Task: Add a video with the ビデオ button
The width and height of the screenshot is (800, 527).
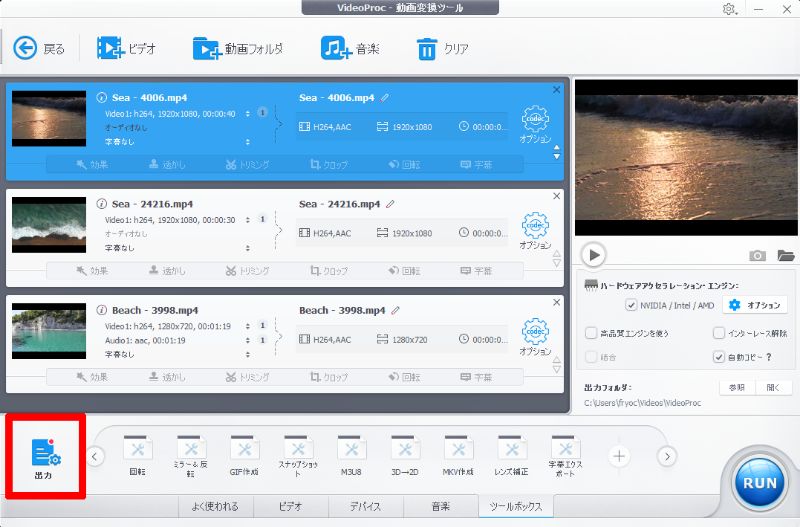Action: tap(126, 49)
